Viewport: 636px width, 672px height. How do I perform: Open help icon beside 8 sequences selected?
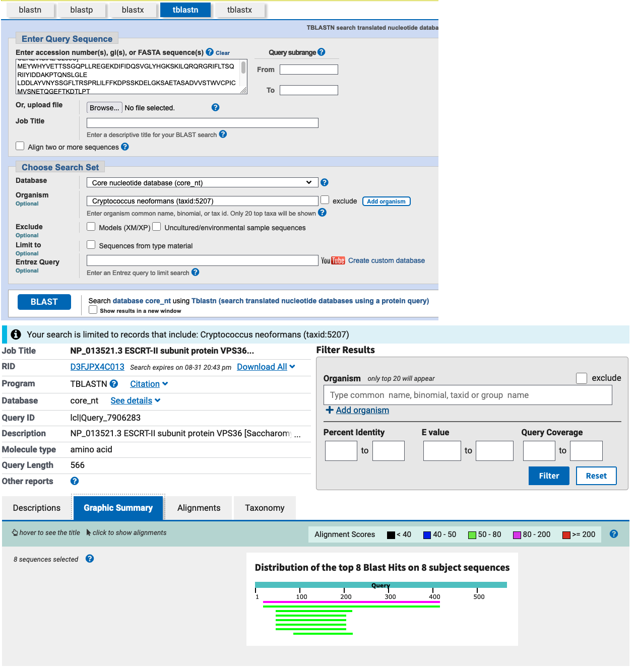point(90,559)
